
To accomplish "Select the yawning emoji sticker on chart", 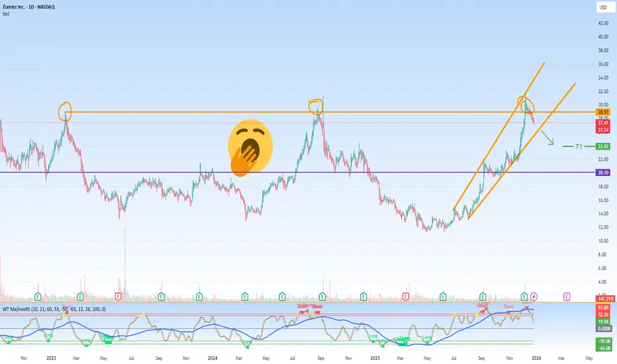I will (250, 148).
